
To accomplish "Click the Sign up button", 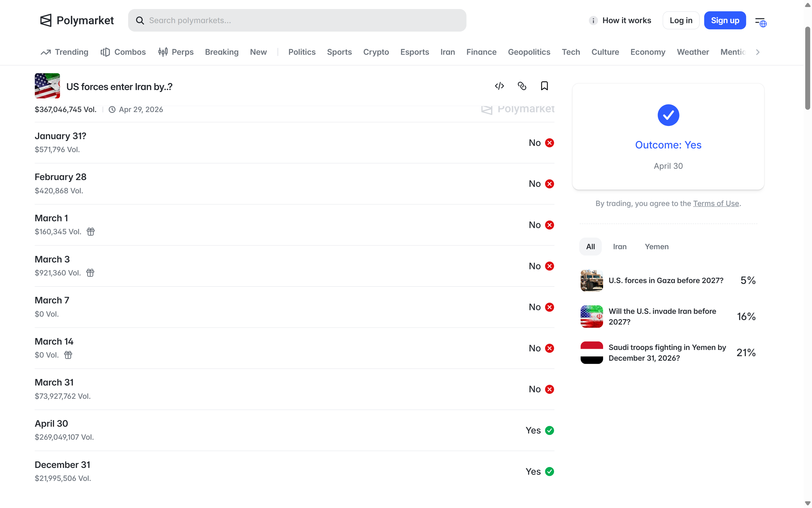I will 725,21.
